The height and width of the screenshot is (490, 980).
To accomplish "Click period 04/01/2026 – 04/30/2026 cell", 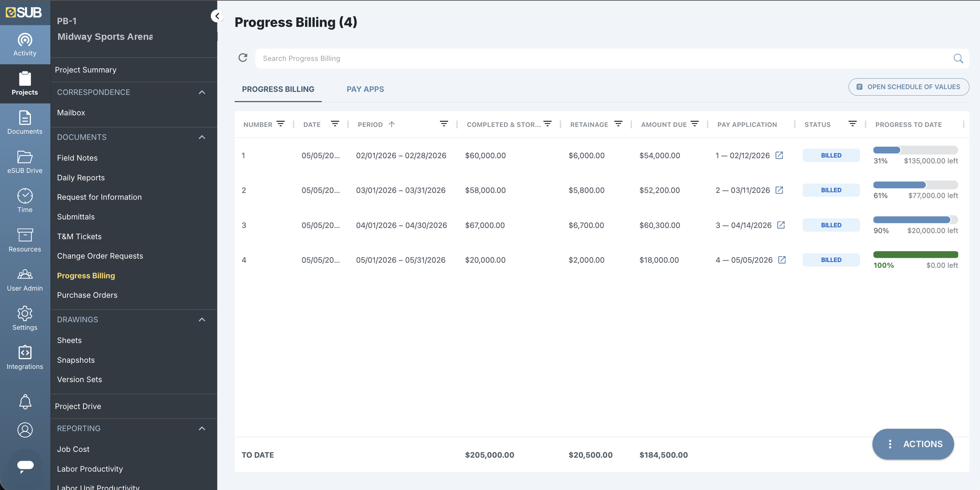I will click(401, 225).
